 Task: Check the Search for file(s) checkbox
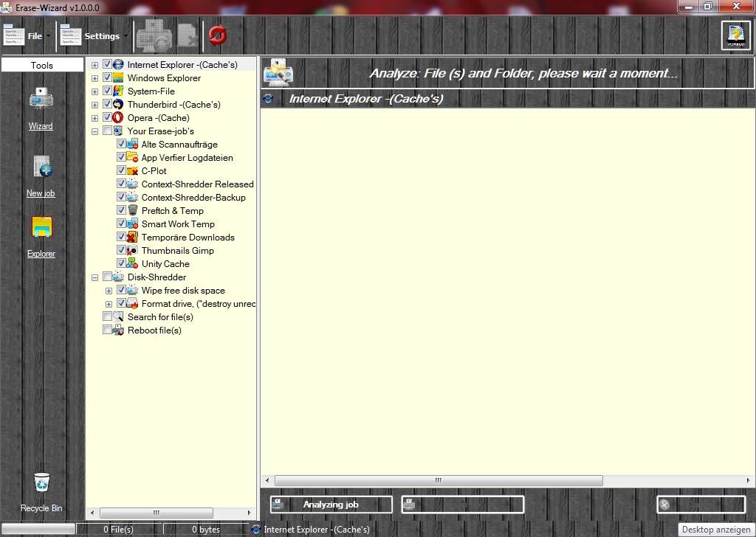pyautogui.click(x=107, y=316)
